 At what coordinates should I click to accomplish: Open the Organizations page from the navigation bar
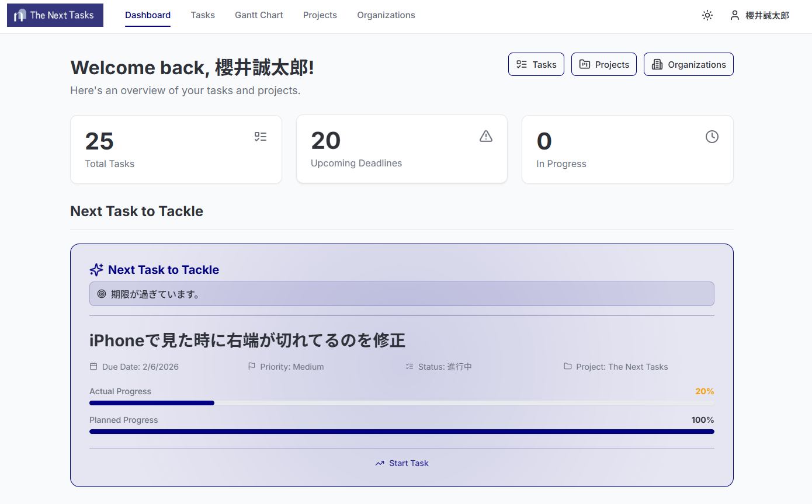pyautogui.click(x=386, y=15)
